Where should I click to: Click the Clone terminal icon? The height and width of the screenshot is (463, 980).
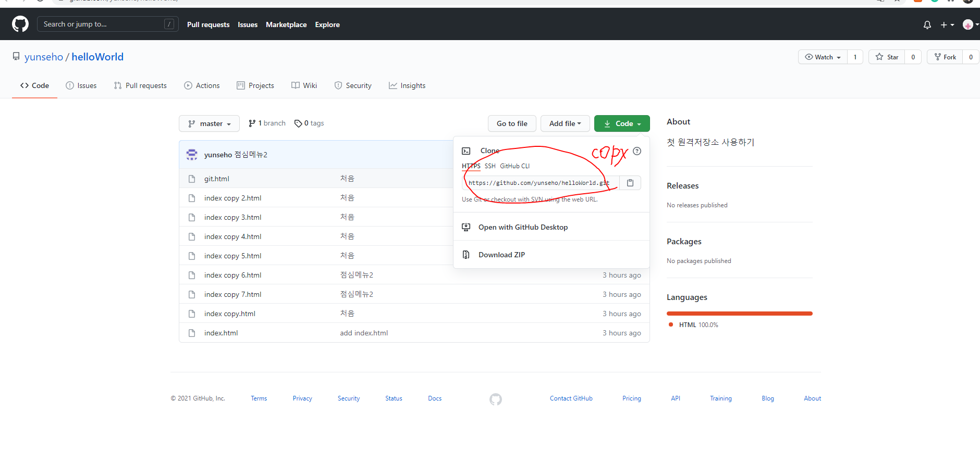click(x=466, y=151)
